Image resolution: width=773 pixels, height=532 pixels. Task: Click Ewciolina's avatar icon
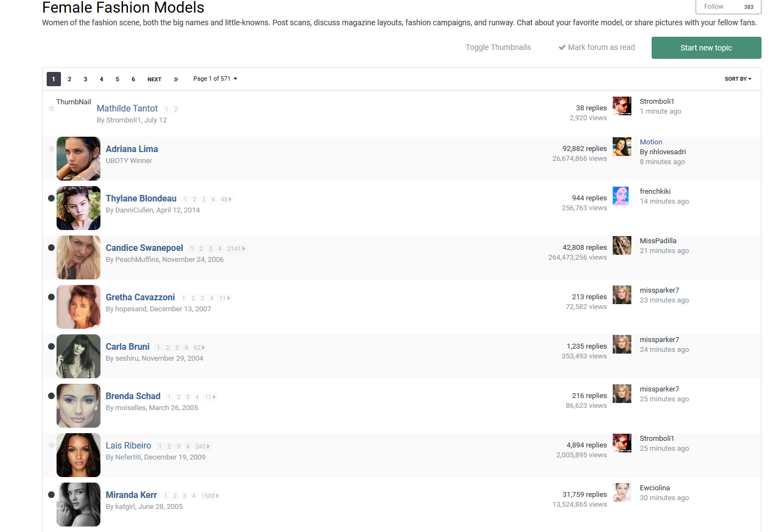tap(621, 492)
